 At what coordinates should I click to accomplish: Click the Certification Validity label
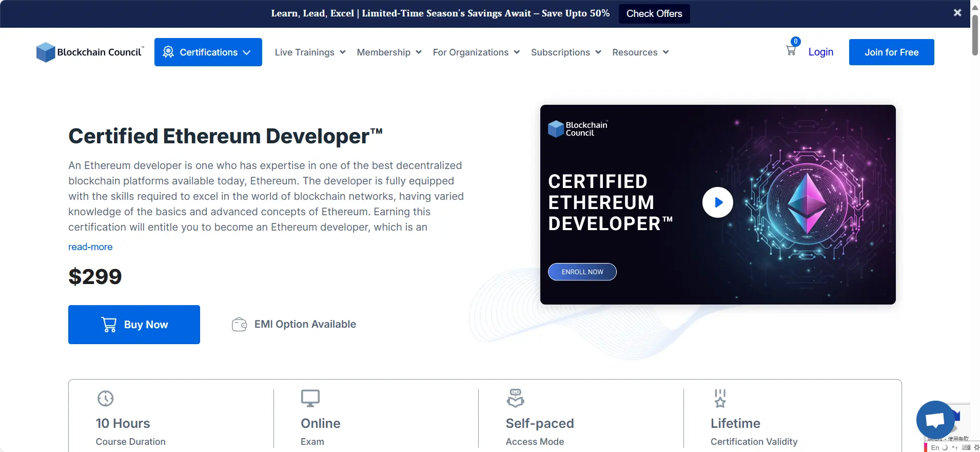(754, 442)
